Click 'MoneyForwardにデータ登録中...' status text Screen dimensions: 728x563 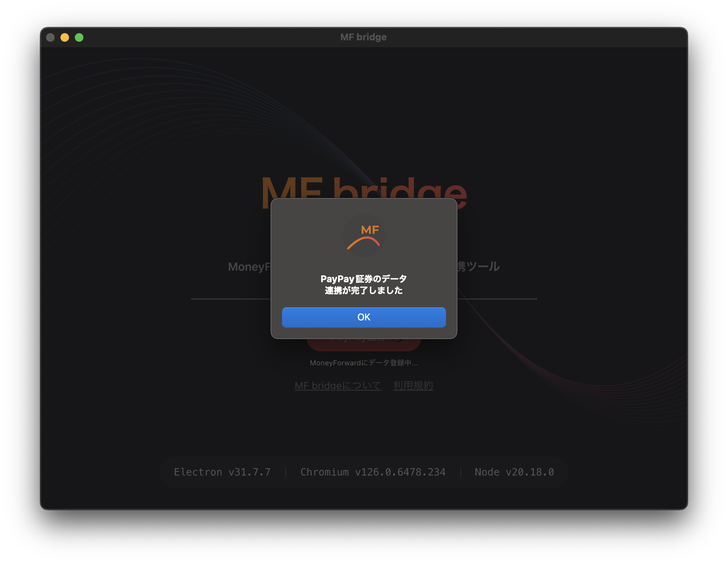364,363
